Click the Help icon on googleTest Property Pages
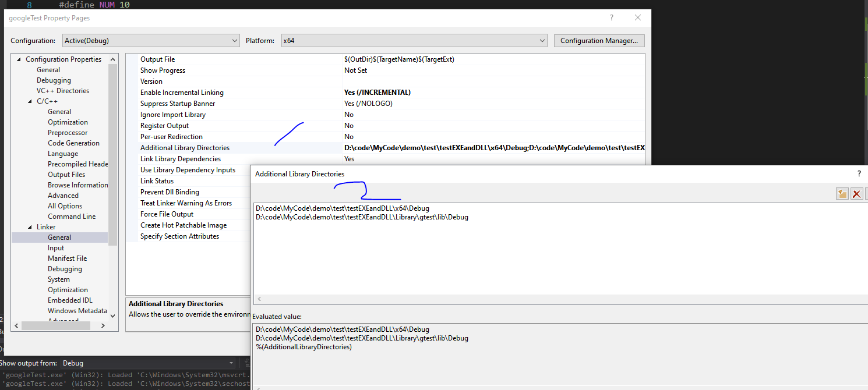 click(611, 18)
